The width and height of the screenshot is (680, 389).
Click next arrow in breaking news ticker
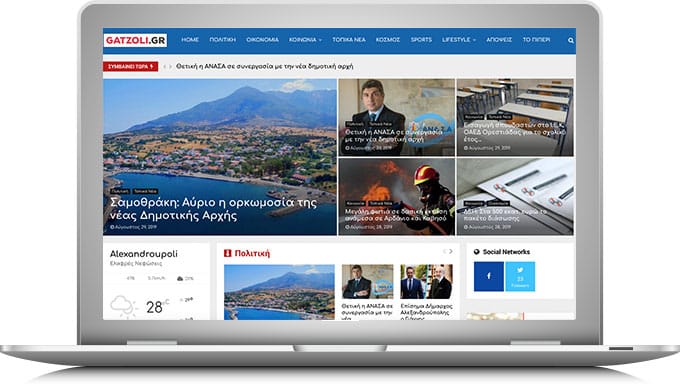(x=170, y=67)
